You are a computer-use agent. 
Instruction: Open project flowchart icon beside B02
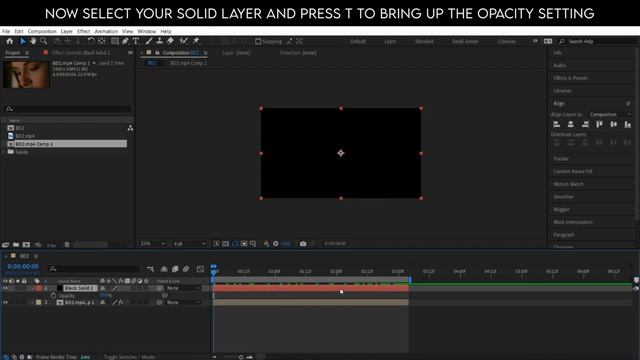click(130, 128)
